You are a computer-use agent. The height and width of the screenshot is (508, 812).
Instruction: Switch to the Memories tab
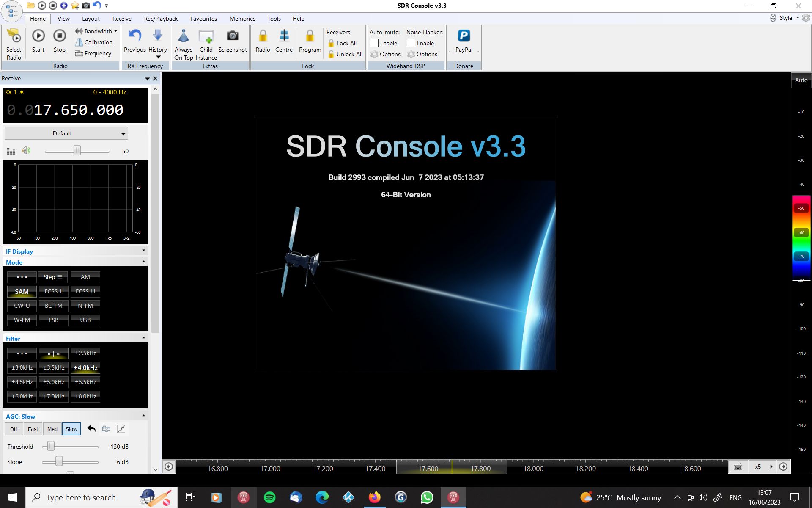[x=242, y=19]
